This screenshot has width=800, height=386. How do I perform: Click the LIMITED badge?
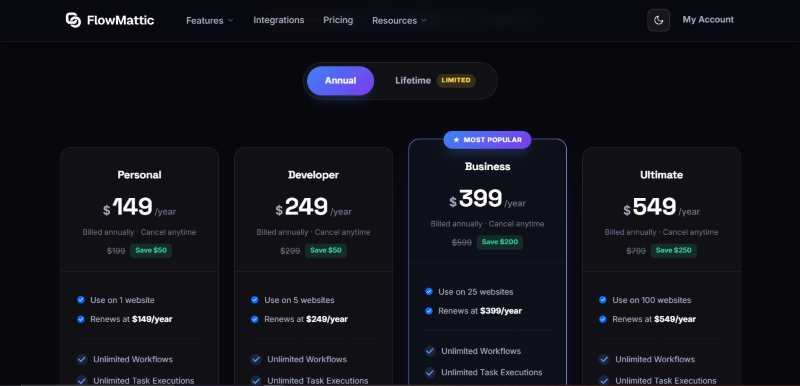tap(456, 81)
